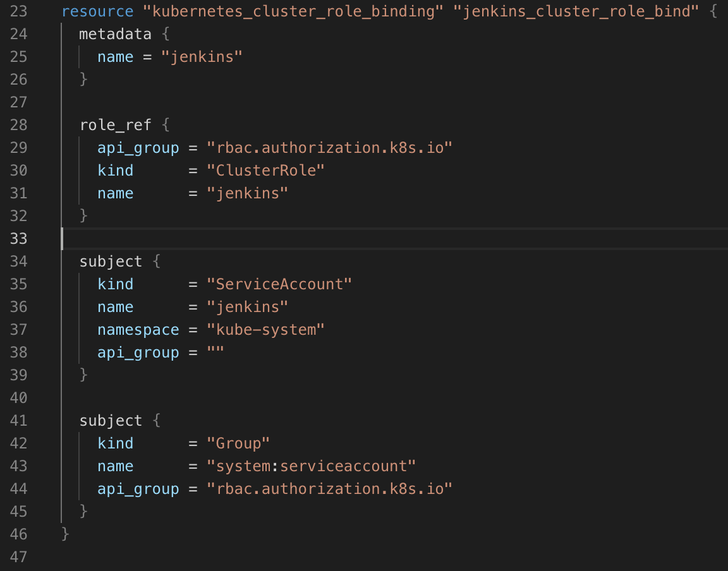Click line number 33 in the gutter
This screenshot has width=728, height=571.
coord(18,238)
